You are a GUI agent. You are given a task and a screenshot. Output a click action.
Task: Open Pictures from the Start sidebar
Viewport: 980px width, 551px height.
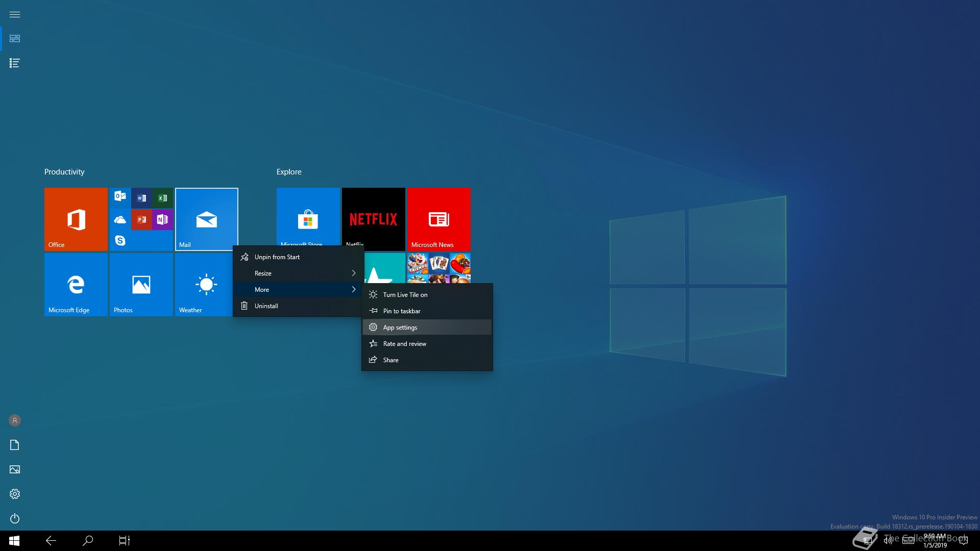point(15,469)
